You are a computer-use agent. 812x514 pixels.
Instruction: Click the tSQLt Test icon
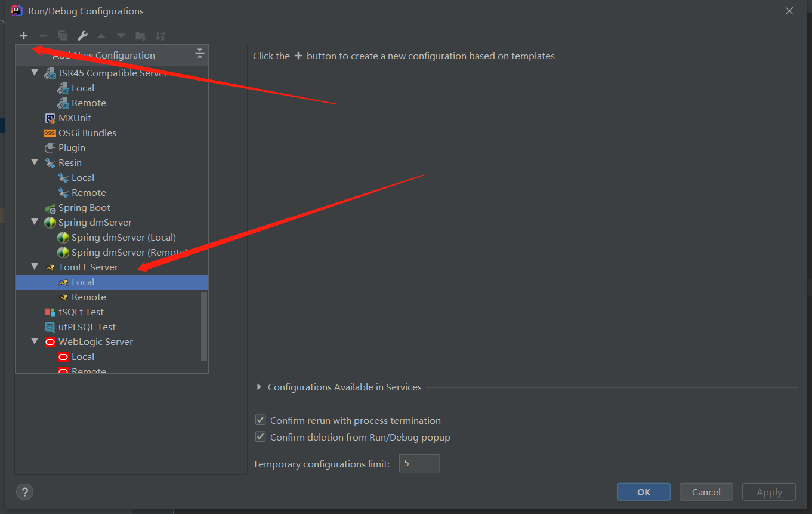tap(50, 312)
